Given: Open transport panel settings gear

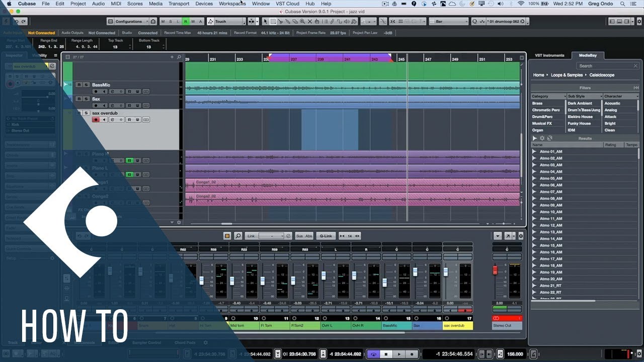Looking at the screenshot, I should pyautogui.click(x=639, y=354).
